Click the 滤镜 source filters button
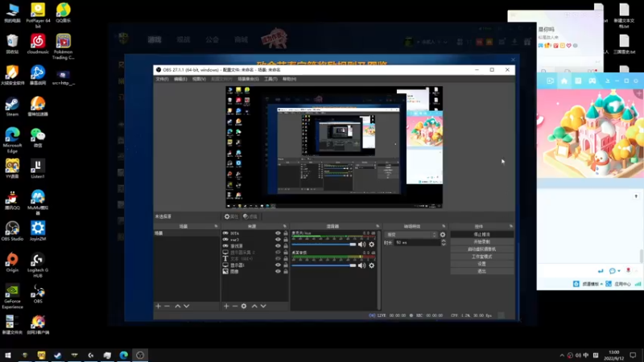Screen dimensions: 644x362 point(250,216)
